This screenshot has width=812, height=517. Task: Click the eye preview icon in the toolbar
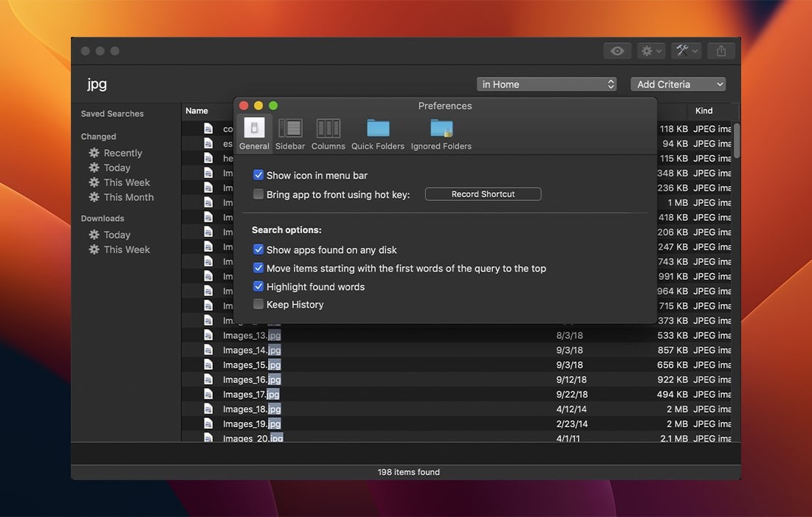(618, 50)
